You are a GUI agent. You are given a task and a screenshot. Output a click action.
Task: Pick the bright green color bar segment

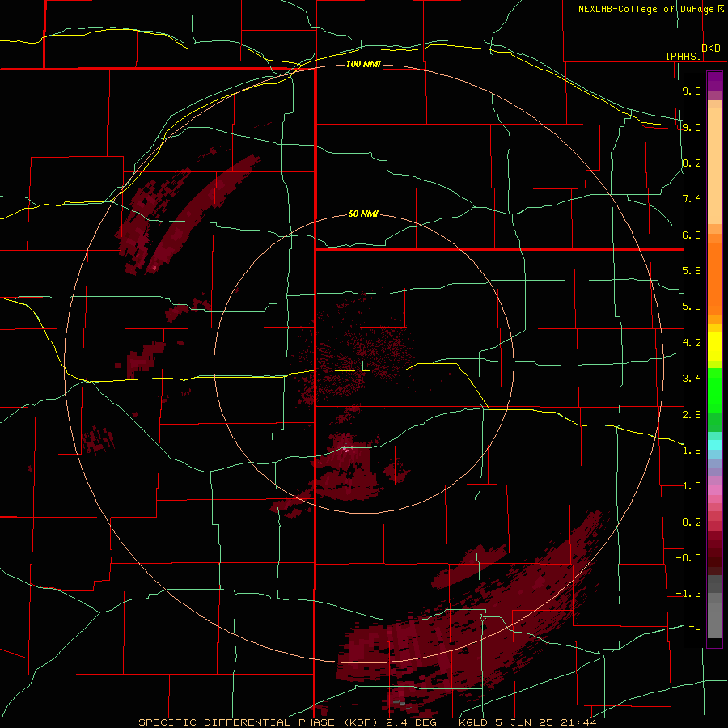coord(714,391)
